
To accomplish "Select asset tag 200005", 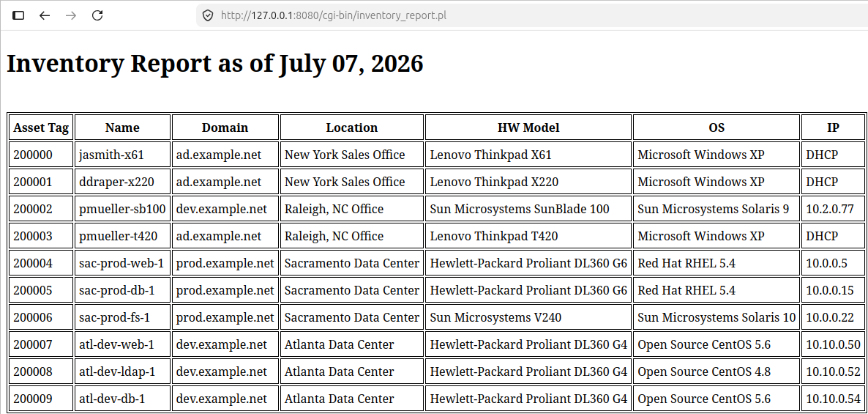I will tap(41, 290).
